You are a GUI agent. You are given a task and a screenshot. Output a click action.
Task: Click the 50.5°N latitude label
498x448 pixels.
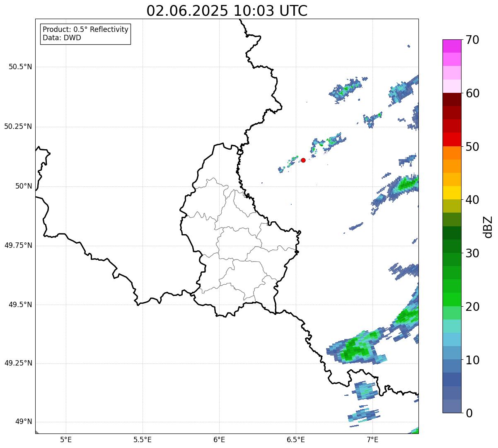coord(20,67)
